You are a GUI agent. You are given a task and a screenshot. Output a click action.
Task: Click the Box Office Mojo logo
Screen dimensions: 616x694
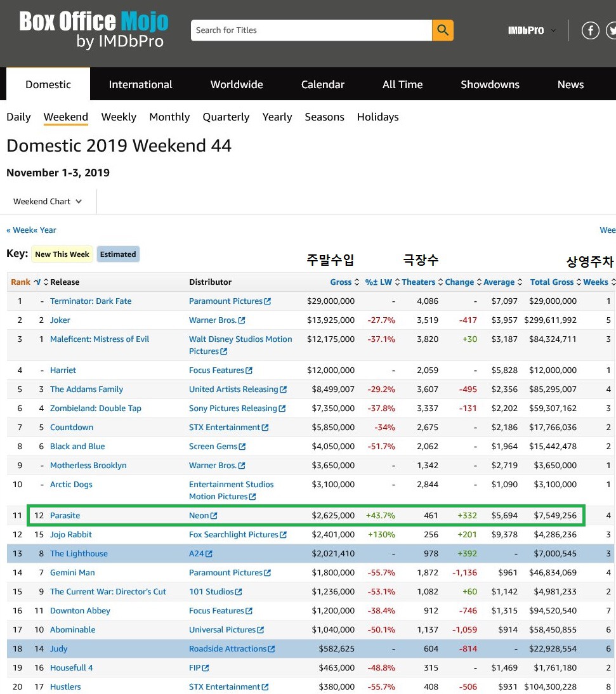pyautogui.click(x=94, y=30)
